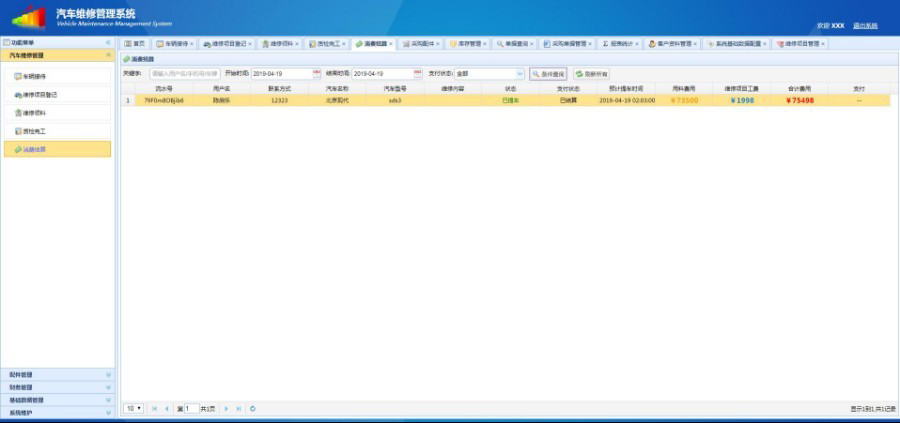Switch to the 库存管理 tab

click(470, 44)
